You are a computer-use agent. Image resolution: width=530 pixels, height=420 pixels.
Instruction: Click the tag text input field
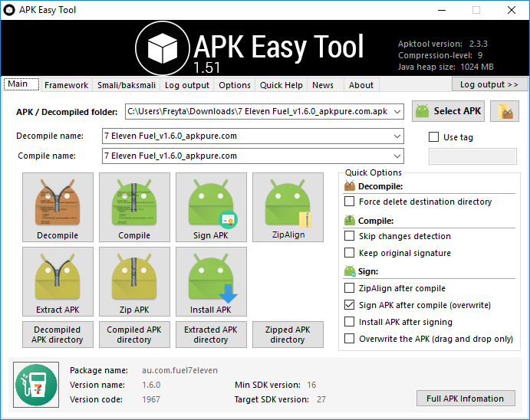(472, 156)
